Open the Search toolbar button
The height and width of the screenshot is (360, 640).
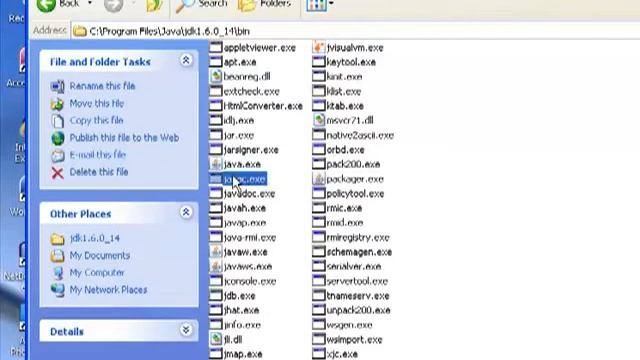coord(202,4)
